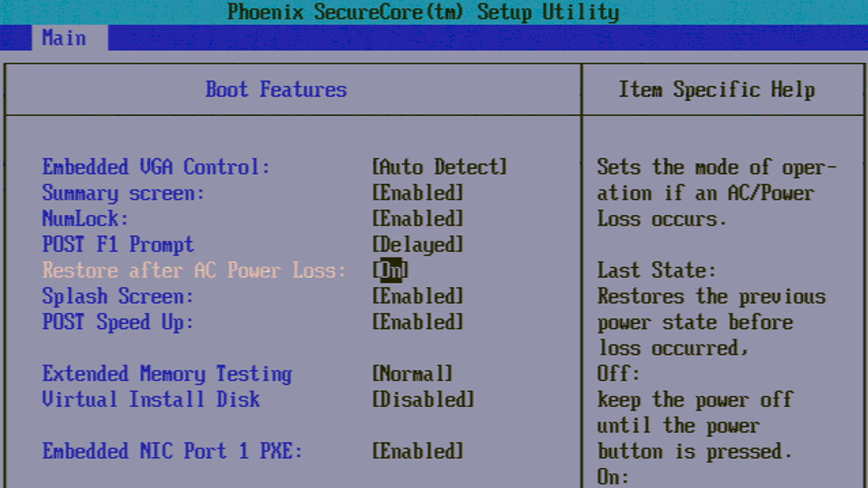Select the Main tab
This screenshot has width=868, height=488.
pyautogui.click(x=64, y=38)
